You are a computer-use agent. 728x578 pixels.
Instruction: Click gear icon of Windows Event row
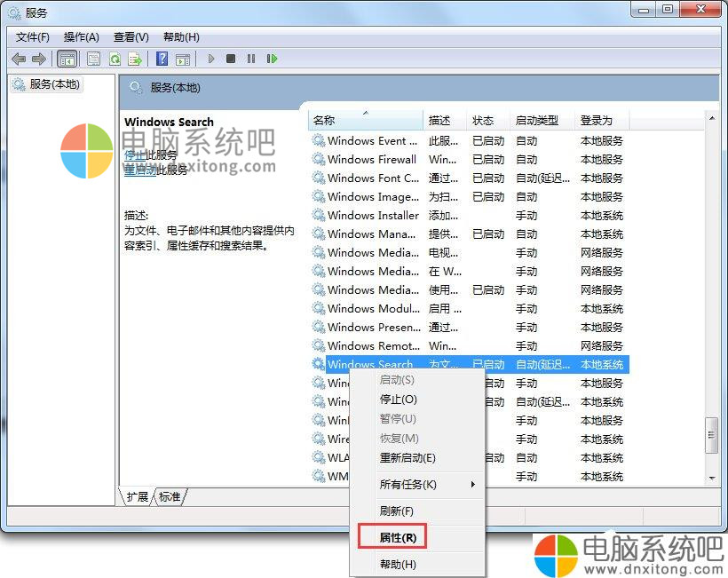(x=319, y=140)
